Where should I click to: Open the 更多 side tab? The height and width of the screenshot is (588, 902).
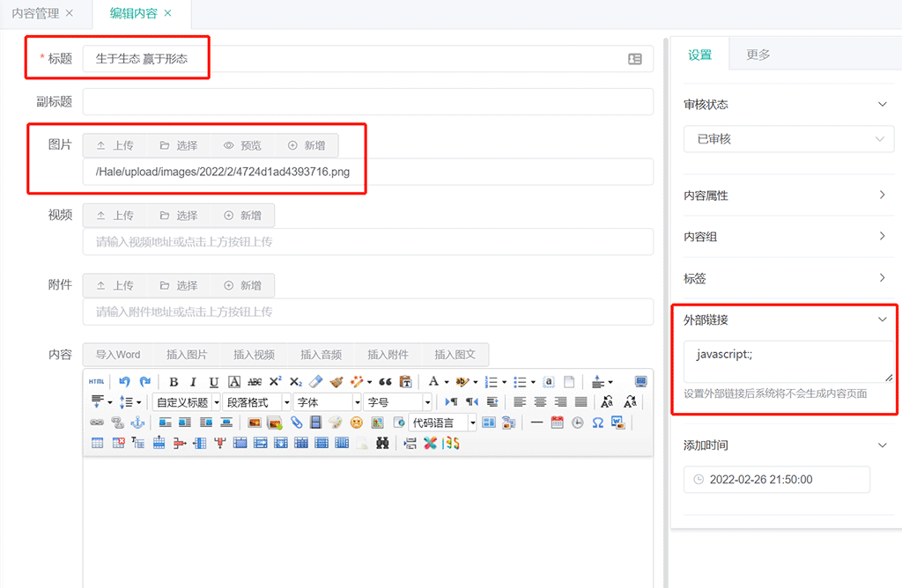(758, 55)
